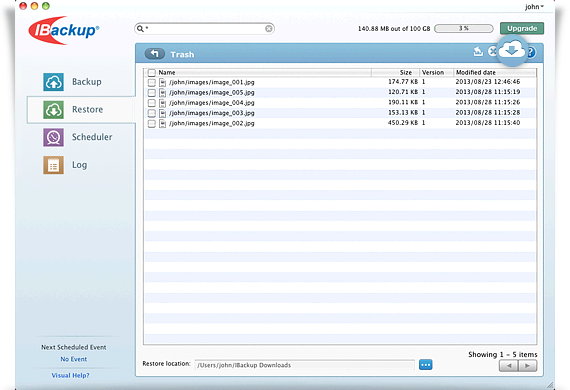Click the Showing 1 - 5 items text

tap(503, 354)
